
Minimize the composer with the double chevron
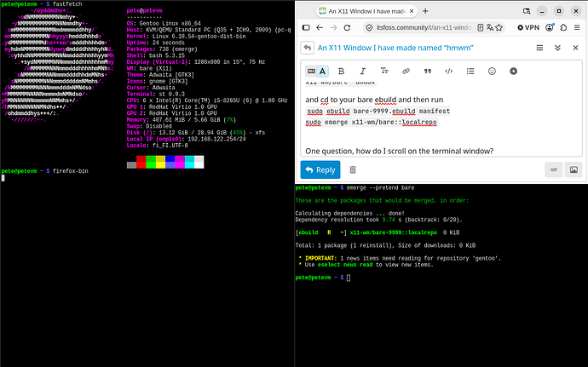click(557, 48)
